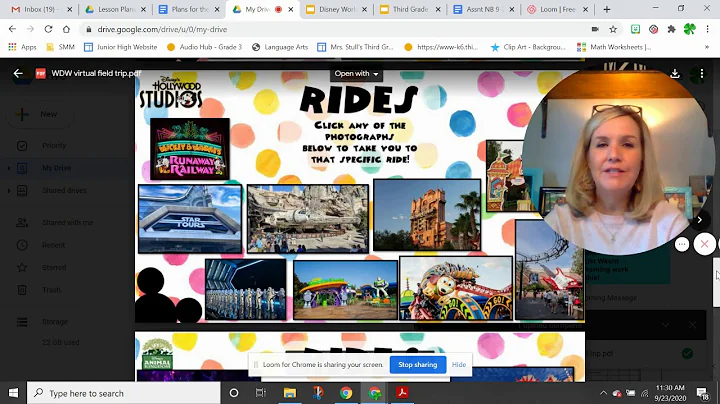Open the SMM bookmark folder
Screen dimensions: 720x404
[60, 47]
